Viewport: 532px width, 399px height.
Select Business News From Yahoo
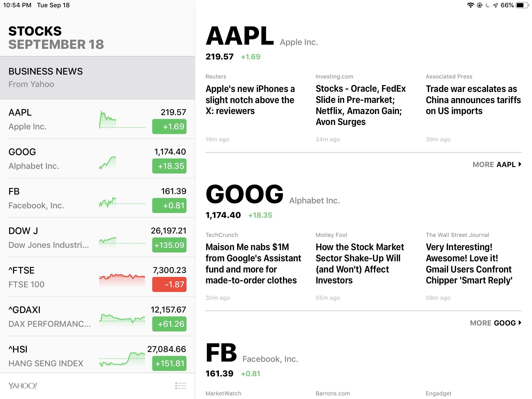click(x=97, y=78)
